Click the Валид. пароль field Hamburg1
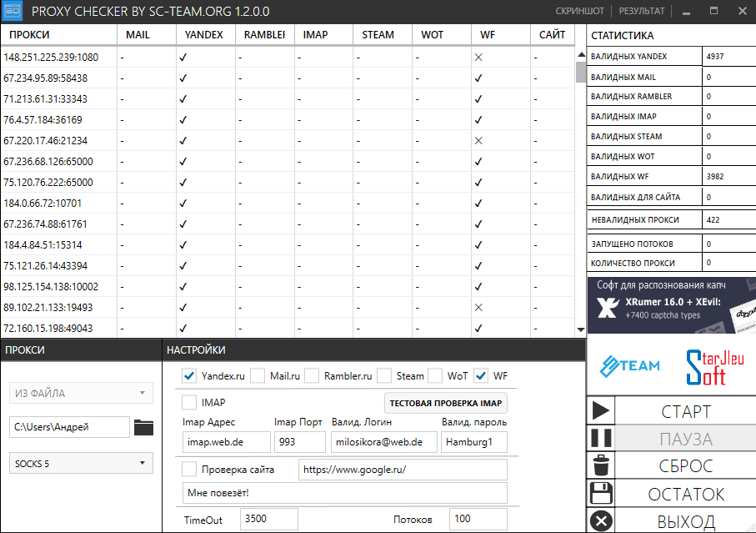756x533 pixels. pyautogui.click(x=474, y=442)
